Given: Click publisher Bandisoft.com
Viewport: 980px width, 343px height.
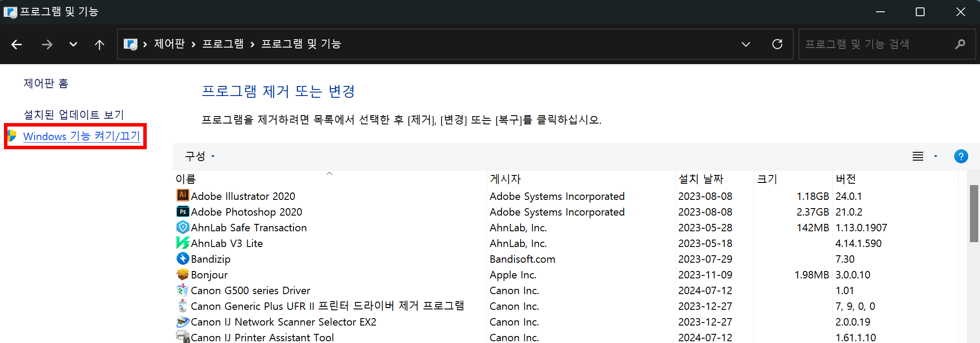Looking at the screenshot, I should tap(522, 259).
